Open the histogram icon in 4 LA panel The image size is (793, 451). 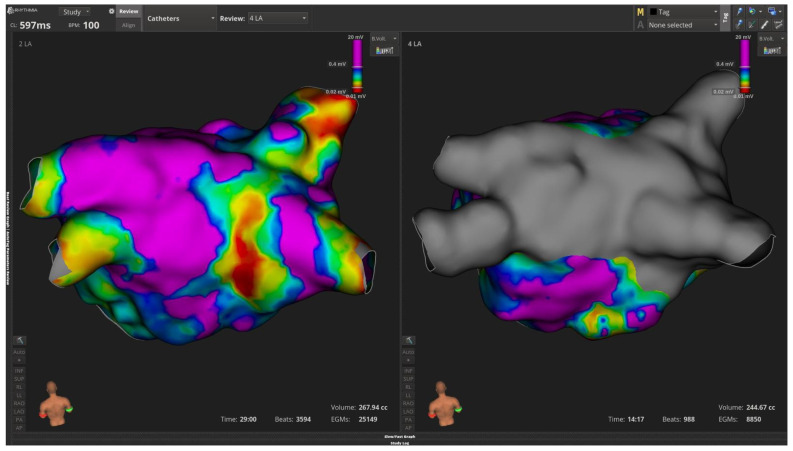pyautogui.click(x=772, y=50)
